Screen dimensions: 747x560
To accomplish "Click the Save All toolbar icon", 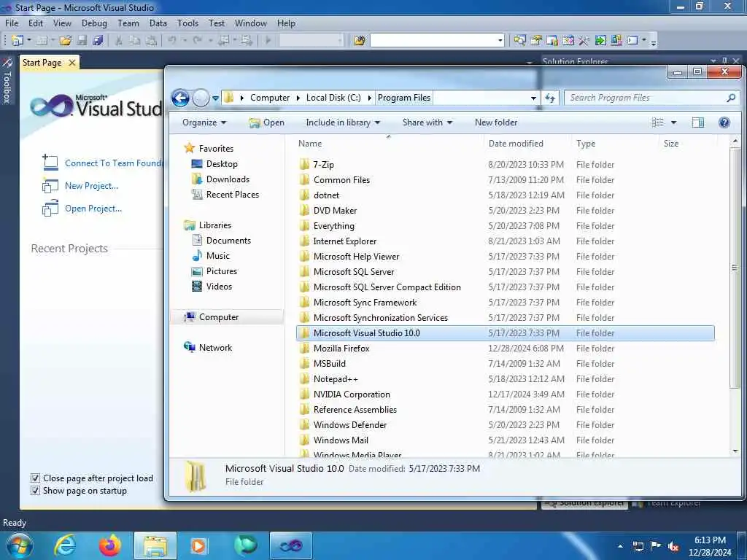I will [98, 41].
